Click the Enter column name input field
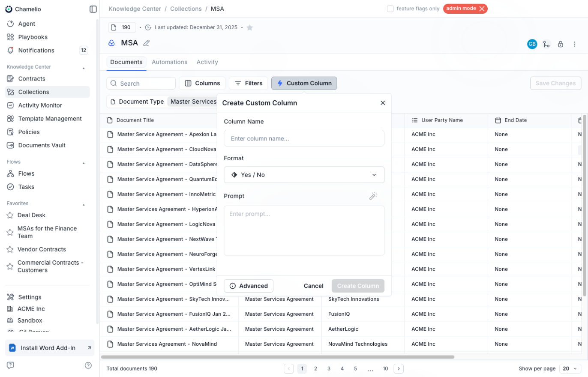 pos(304,138)
